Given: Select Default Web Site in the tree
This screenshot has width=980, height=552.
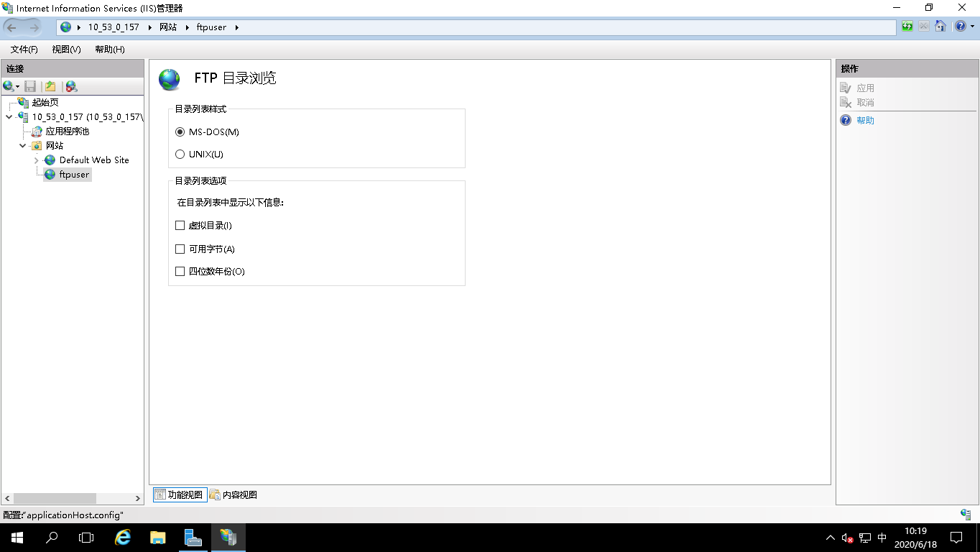Looking at the screenshot, I should pos(94,160).
